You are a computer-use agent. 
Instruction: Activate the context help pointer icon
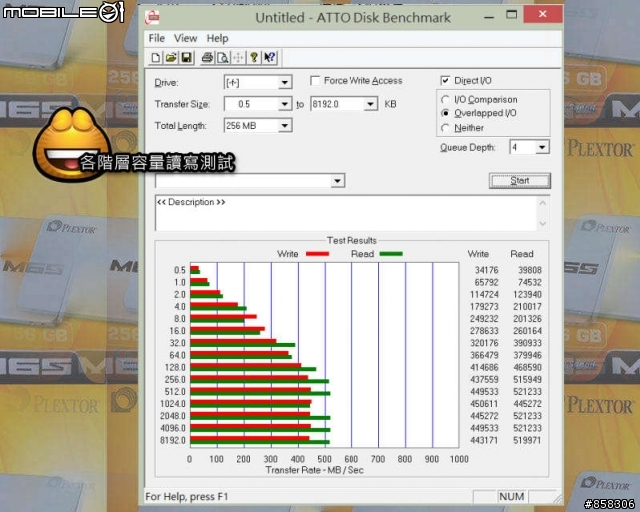tap(269, 58)
